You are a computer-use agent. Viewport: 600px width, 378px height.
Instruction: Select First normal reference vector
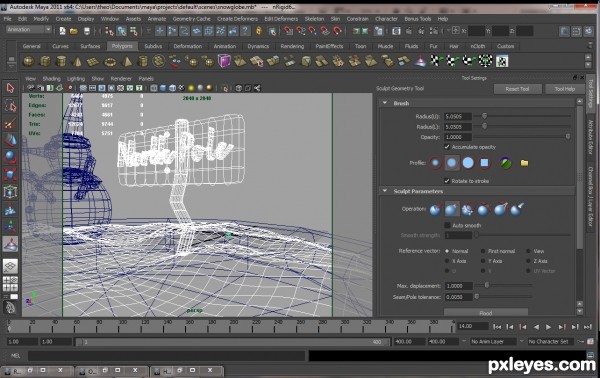[483, 251]
